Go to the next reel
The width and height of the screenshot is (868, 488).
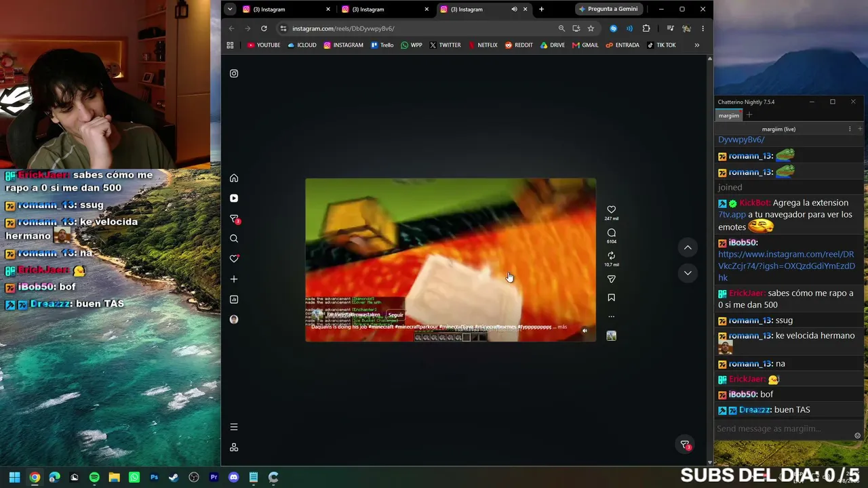coord(688,273)
